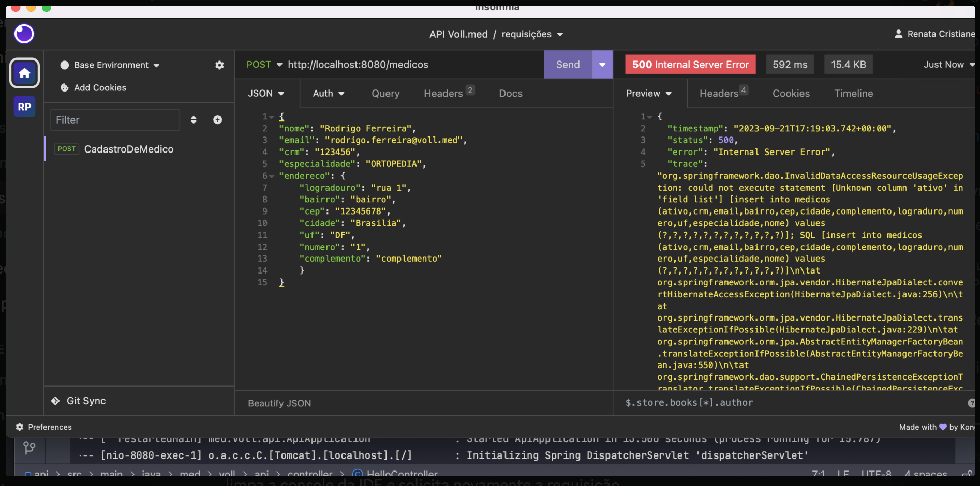Open Base Environment dropdown
This screenshot has height=486, width=980.
tap(110, 65)
